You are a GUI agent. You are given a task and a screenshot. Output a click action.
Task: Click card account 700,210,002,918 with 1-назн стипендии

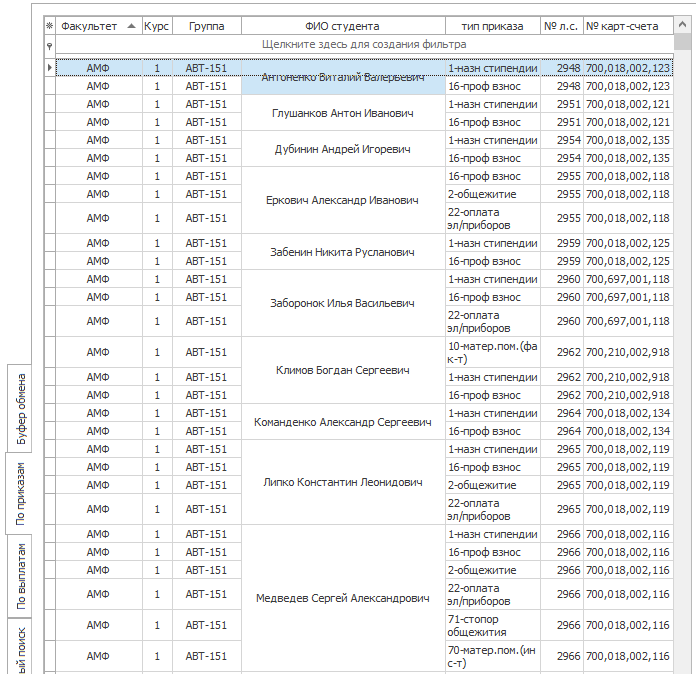(628, 377)
